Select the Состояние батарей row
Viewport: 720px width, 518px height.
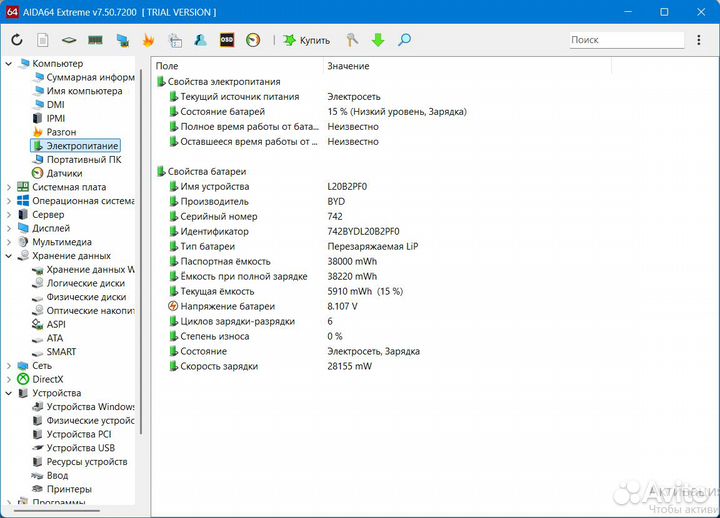click(x=318, y=112)
